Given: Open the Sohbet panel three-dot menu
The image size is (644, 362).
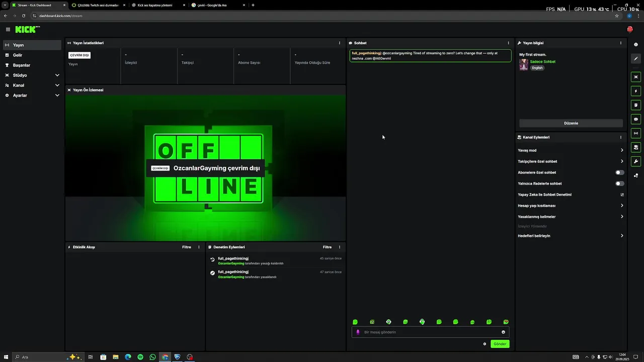Looking at the screenshot, I should pyautogui.click(x=508, y=43).
